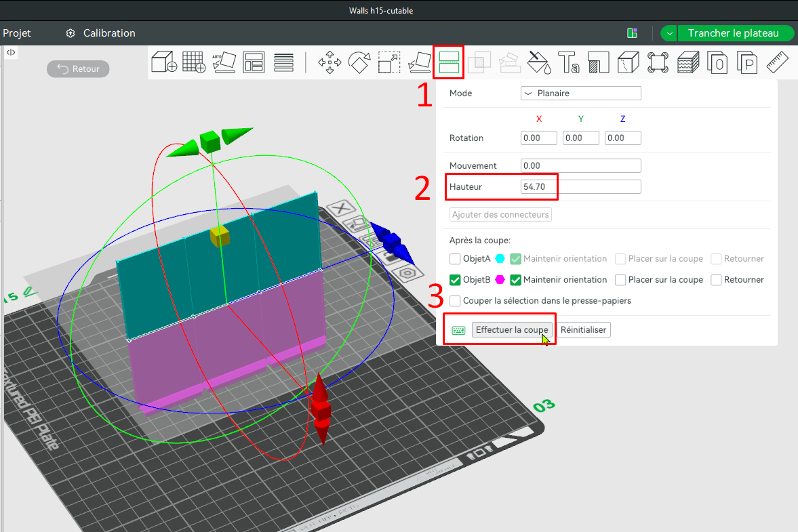The height and width of the screenshot is (532, 798).
Task: Click the Calibration gear icon
Action: click(x=71, y=33)
